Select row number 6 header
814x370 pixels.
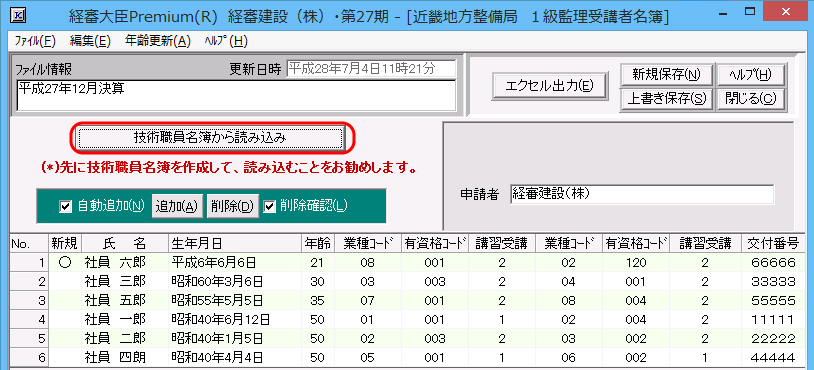tap(29, 357)
